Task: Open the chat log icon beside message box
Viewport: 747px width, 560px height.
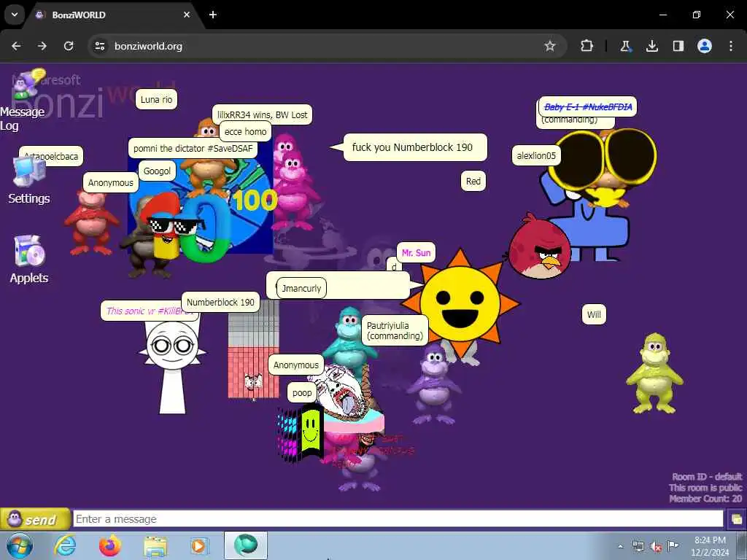Action: pyautogui.click(x=736, y=519)
